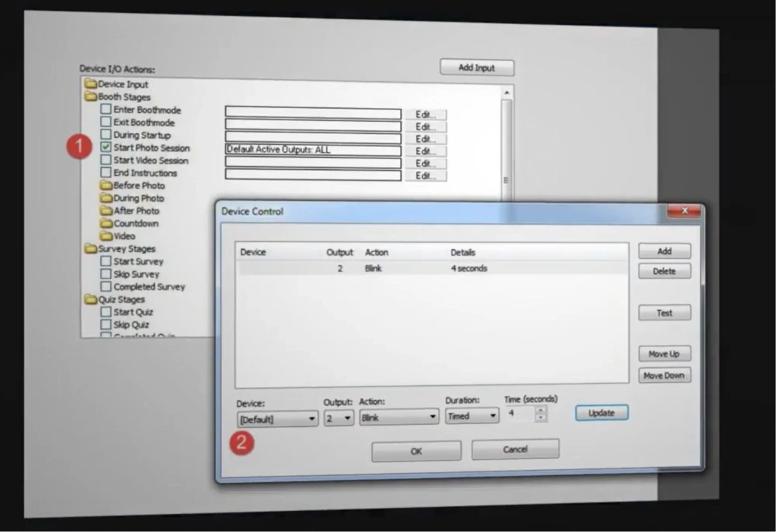The width and height of the screenshot is (776, 532).
Task: Uncheck the Start Photo Session checkbox
Action: point(106,148)
